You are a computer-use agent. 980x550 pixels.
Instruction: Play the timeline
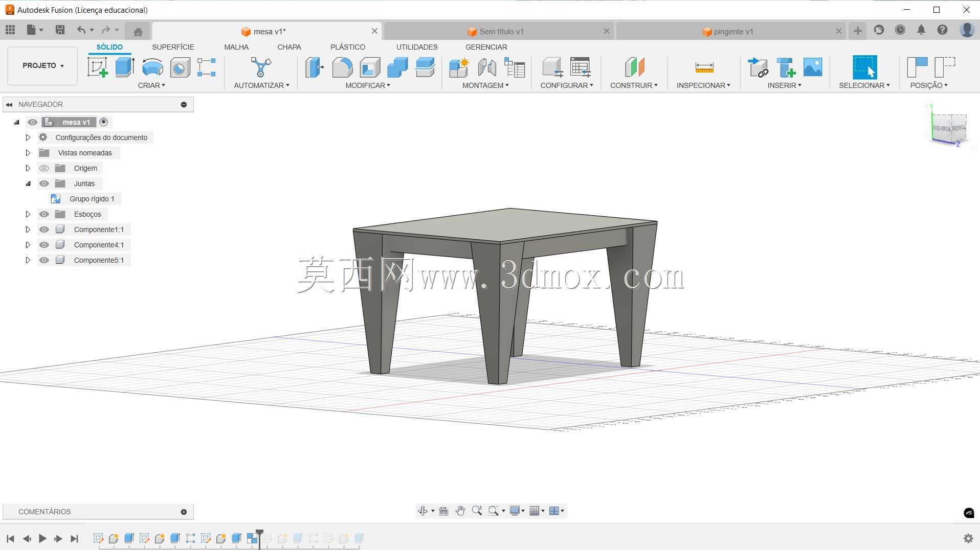[x=42, y=538]
